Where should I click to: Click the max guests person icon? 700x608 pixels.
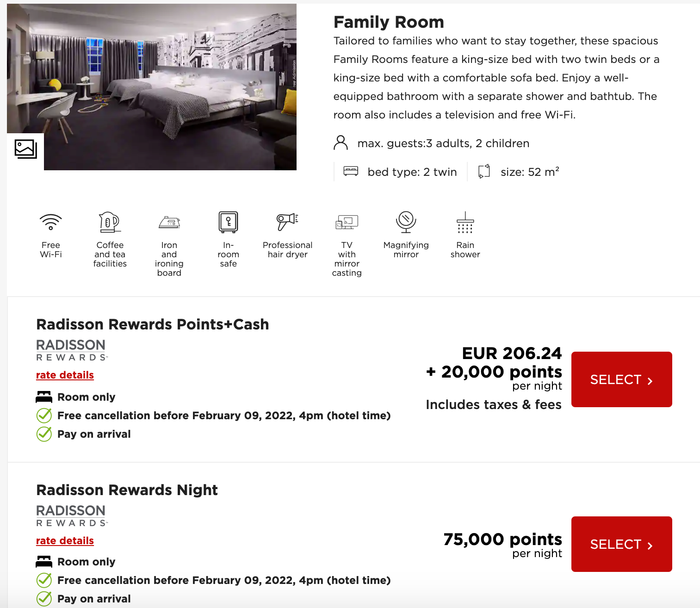[341, 143]
